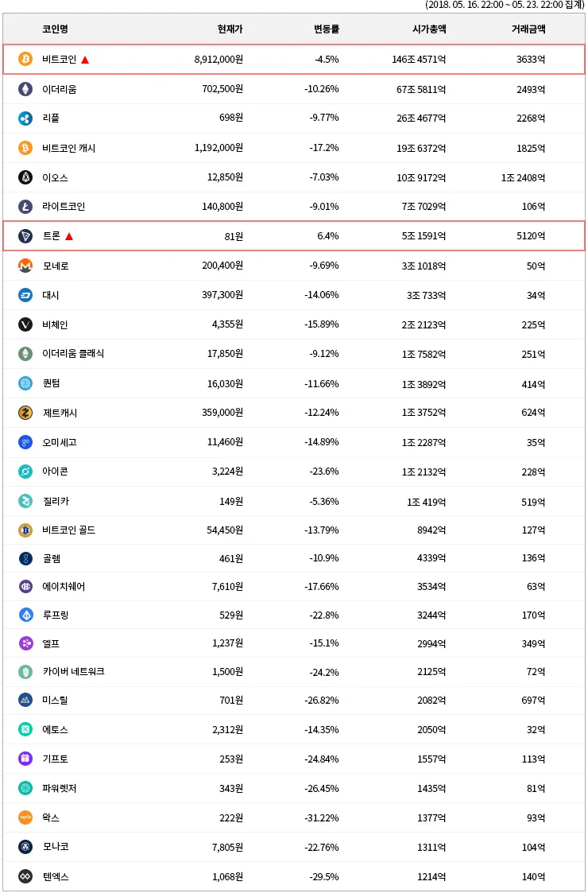588x893 pixels.
Task: Open the EOS (이오스) coin icon
Action: (x=25, y=177)
